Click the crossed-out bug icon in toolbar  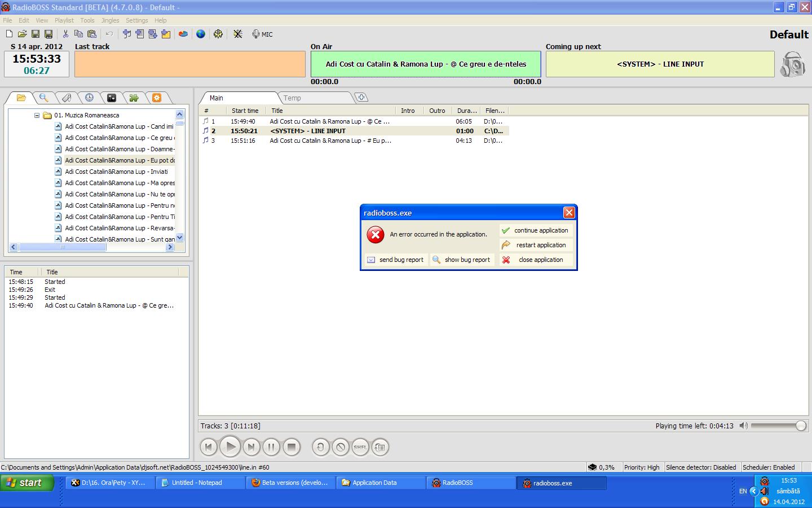pos(238,34)
